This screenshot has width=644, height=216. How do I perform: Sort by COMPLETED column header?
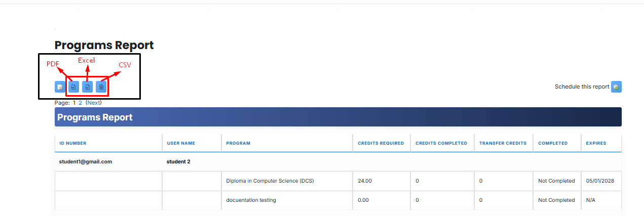[553, 143]
